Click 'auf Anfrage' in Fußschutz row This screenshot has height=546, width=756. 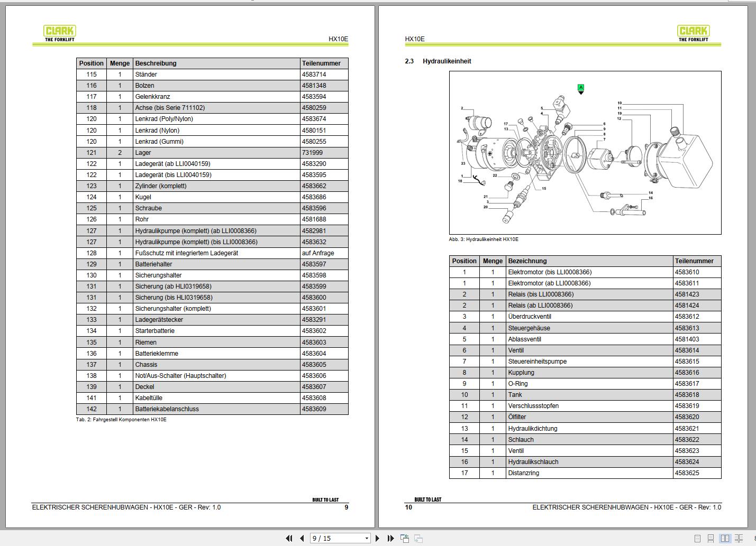tap(318, 253)
